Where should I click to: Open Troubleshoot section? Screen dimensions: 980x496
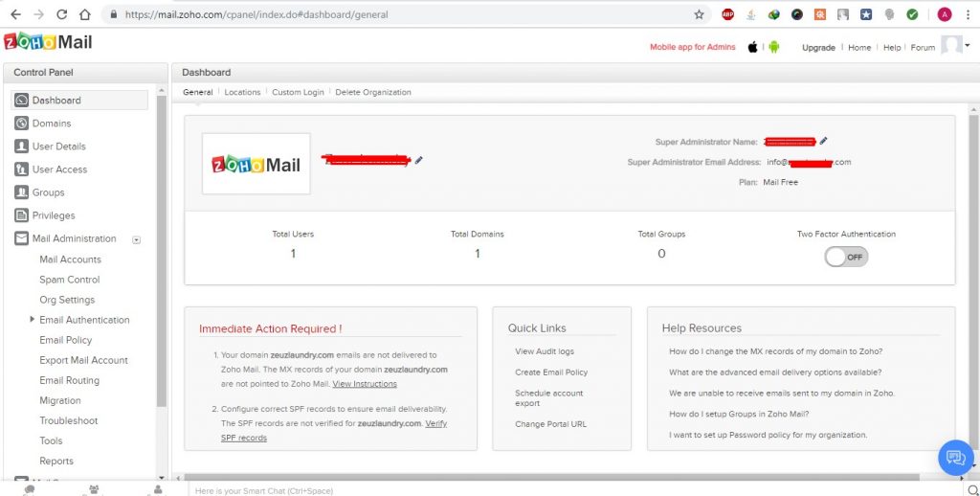69,421
